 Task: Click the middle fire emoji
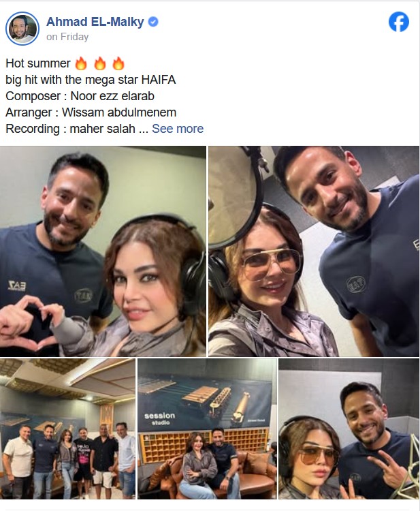[x=100, y=63]
